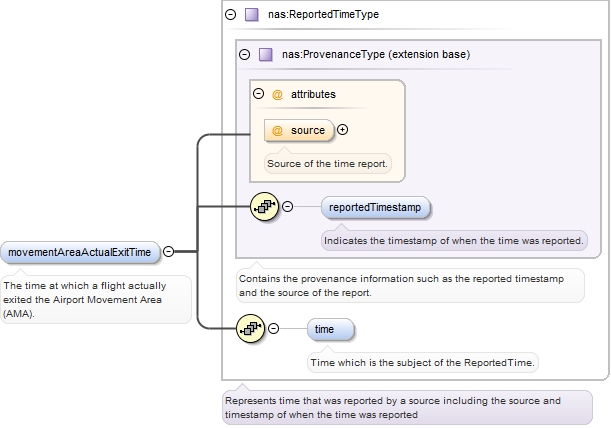Collapse the nas:ProvenanceType extension base box
Image resolution: width=611 pixels, height=428 pixels.
245,54
